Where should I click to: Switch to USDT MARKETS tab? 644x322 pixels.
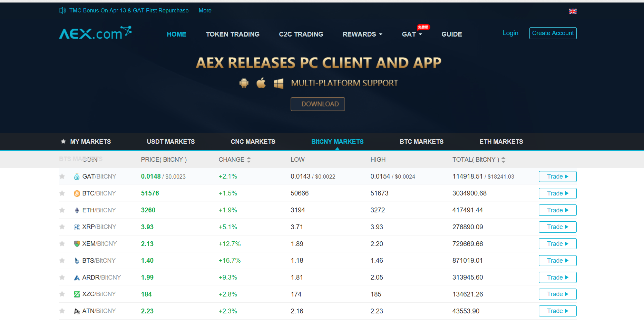(170, 142)
